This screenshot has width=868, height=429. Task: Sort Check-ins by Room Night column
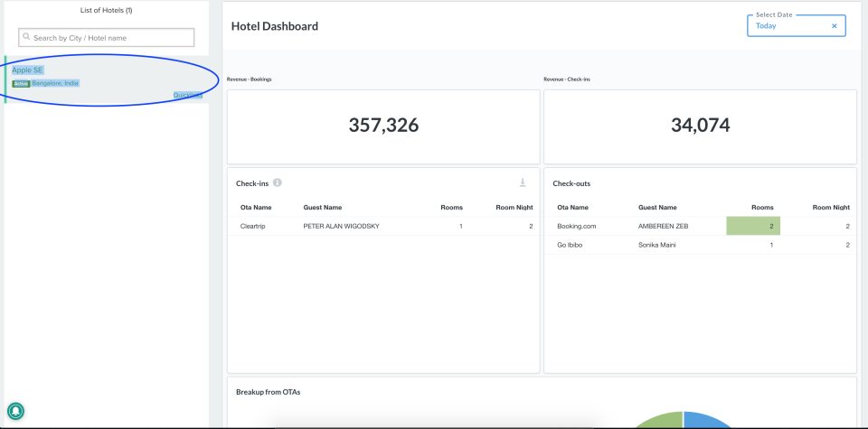515,207
